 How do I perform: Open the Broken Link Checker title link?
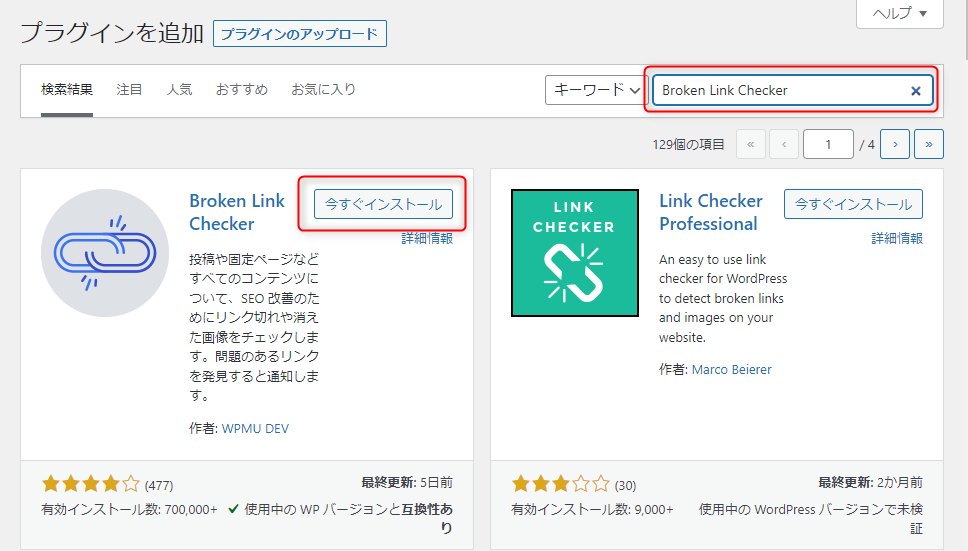pos(237,212)
